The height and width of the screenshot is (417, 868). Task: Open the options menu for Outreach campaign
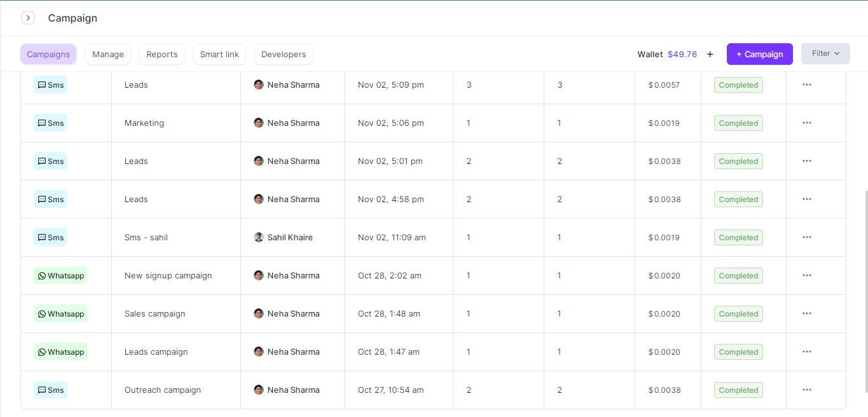tap(806, 390)
